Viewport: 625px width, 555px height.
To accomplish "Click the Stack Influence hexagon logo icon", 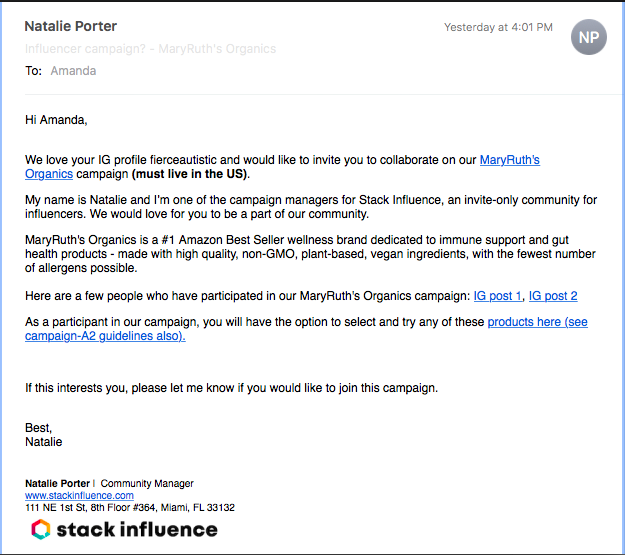I will 41,529.
